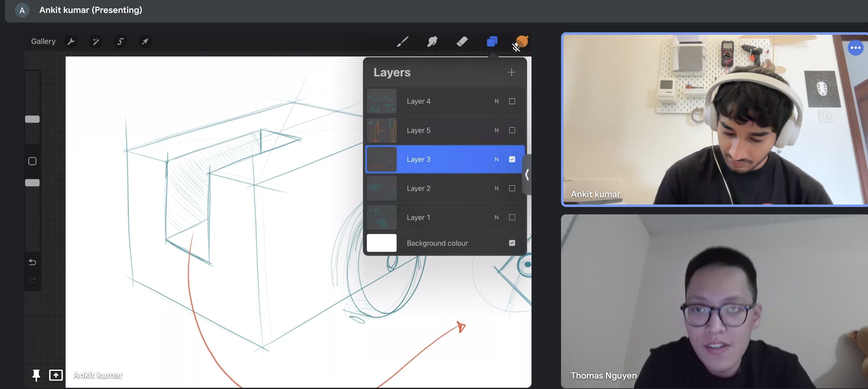Open blend mode N for Layer 1
Screen dimensions: 868x389
(496, 217)
